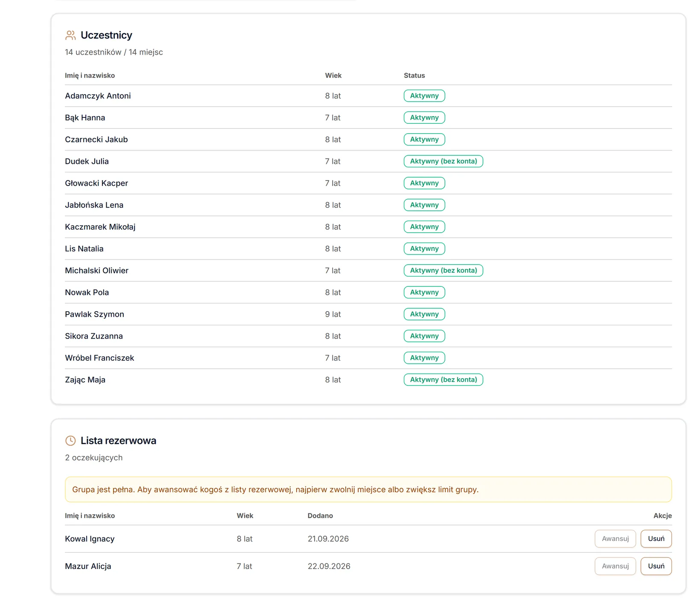Image resolution: width=700 pixels, height=607 pixels.
Task: Click the name Nowak Pola
Action: point(87,292)
